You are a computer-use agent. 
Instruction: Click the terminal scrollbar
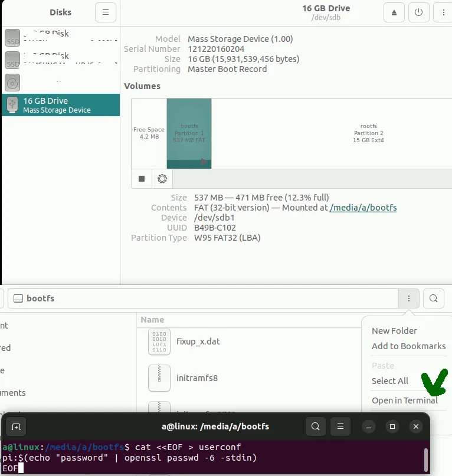coord(426,459)
